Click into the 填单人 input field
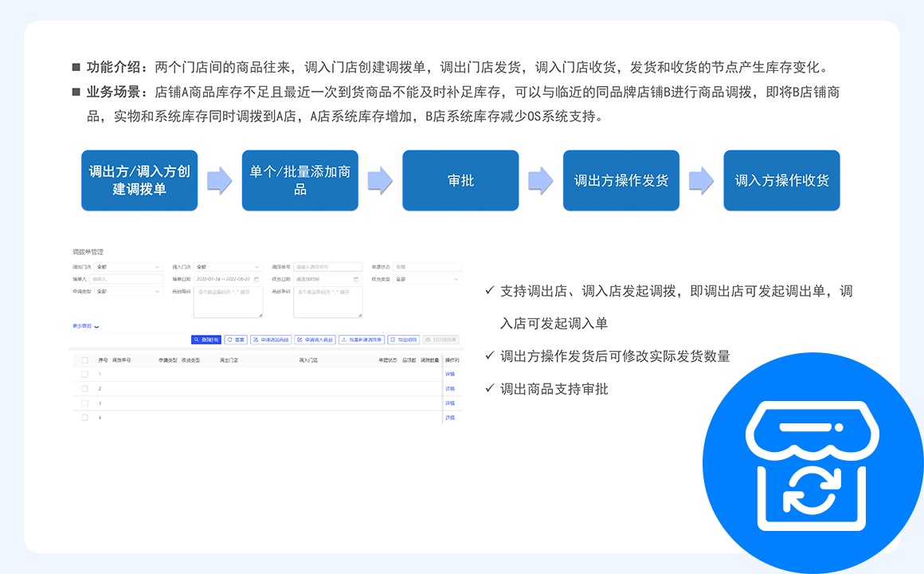The image size is (924, 574). tap(126, 279)
